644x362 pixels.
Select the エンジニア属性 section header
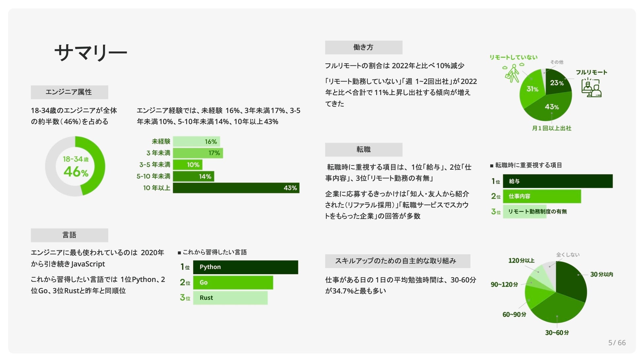[x=69, y=92]
